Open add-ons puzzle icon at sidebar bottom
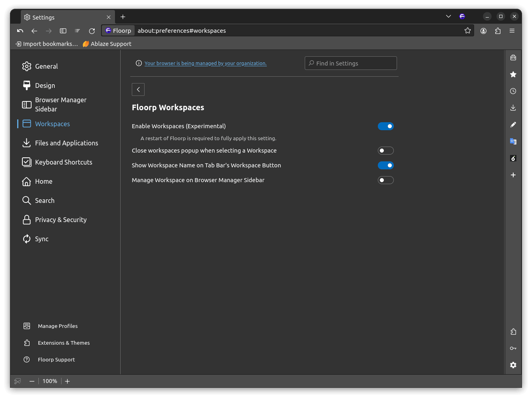The height and width of the screenshot is (399, 532). coord(513,332)
